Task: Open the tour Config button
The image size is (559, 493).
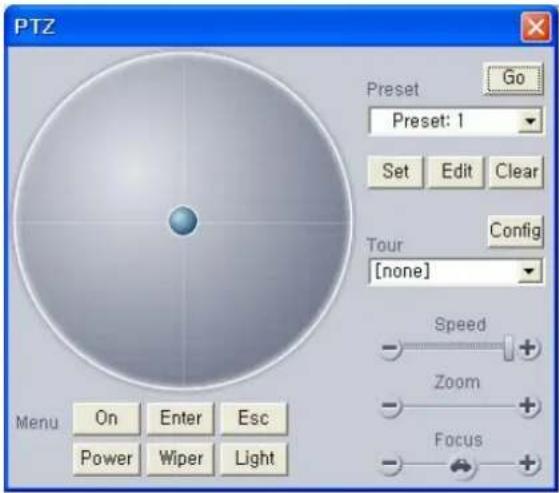Action: tap(515, 231)
